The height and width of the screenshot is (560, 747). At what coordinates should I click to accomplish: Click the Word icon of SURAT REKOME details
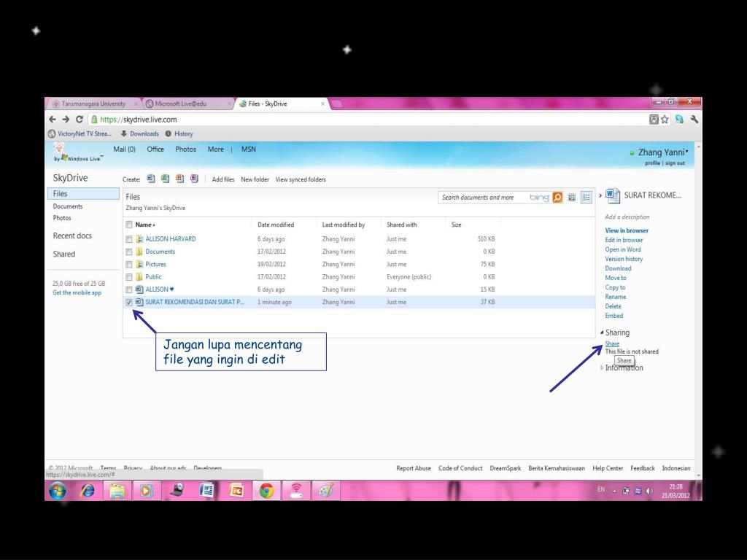pyautogui.click(x=612, y=195)
